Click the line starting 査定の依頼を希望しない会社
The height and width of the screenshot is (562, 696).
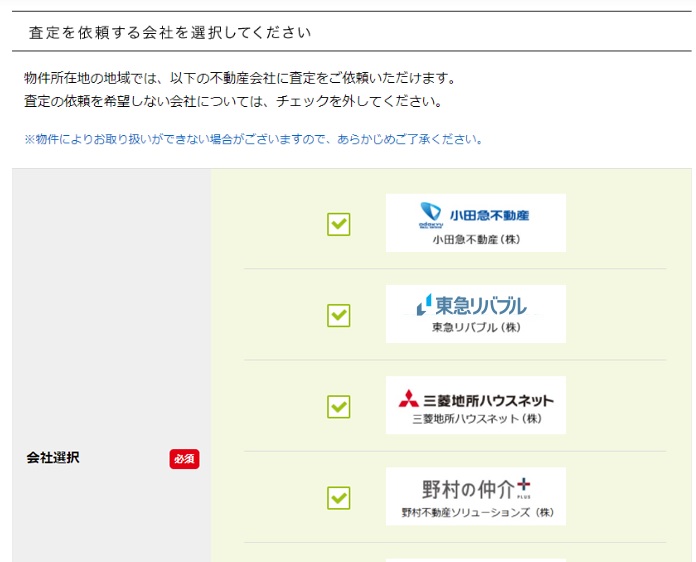[x=233, y=102]
